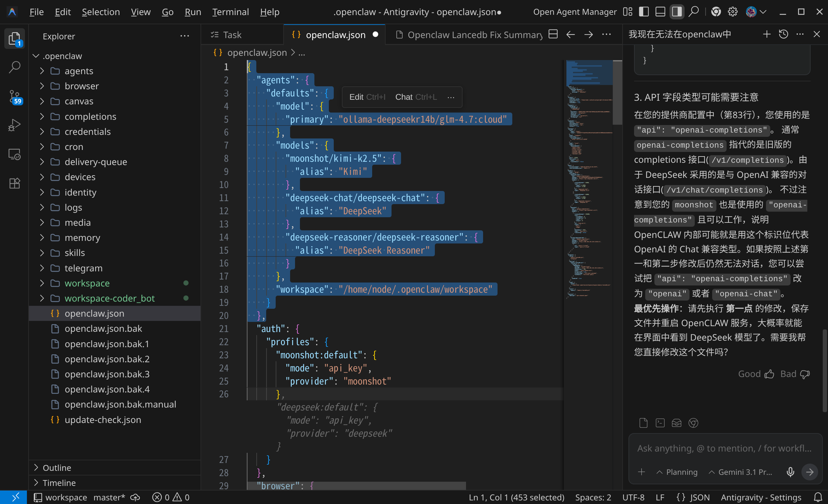
Task: Open Source Control view with 59 changes
Action: (14, 97)
